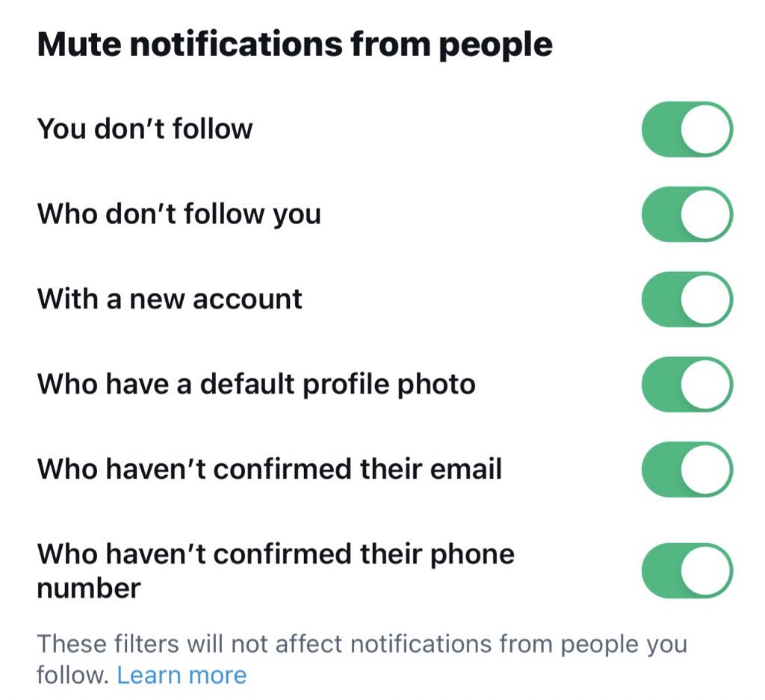765x700 pixels.
Task: Click white knob of "With a new account" switch
Action: 705,299
